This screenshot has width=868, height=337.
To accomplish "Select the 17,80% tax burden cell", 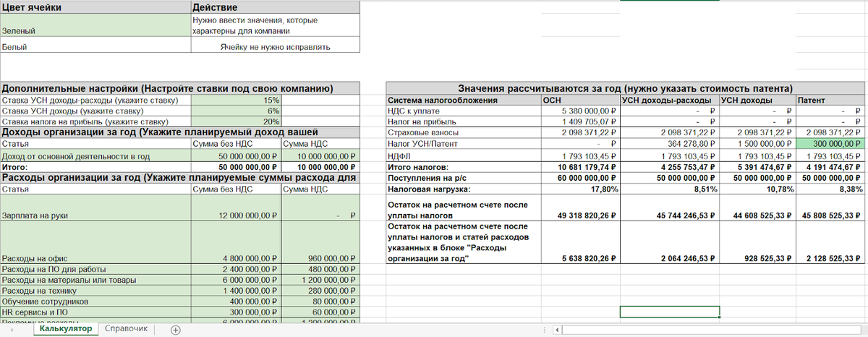I will [580, 189].
